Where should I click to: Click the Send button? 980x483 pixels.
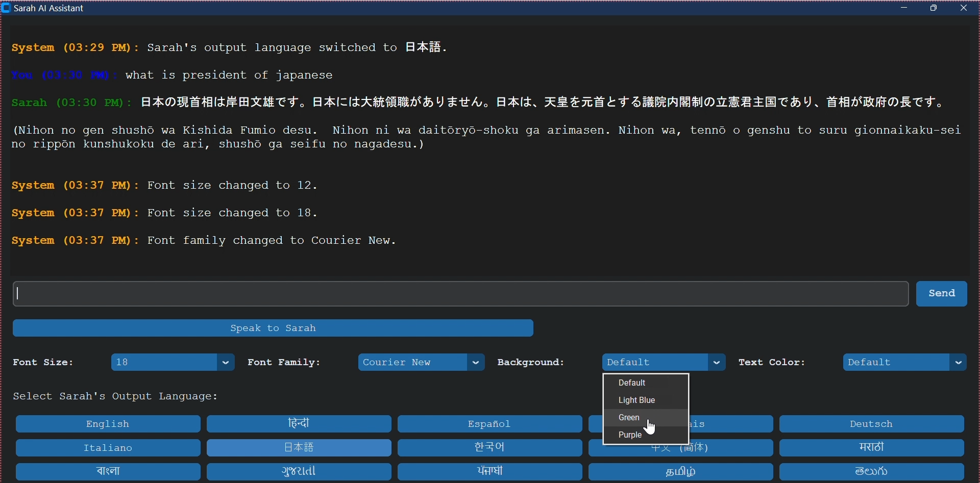tap(942, 294)
